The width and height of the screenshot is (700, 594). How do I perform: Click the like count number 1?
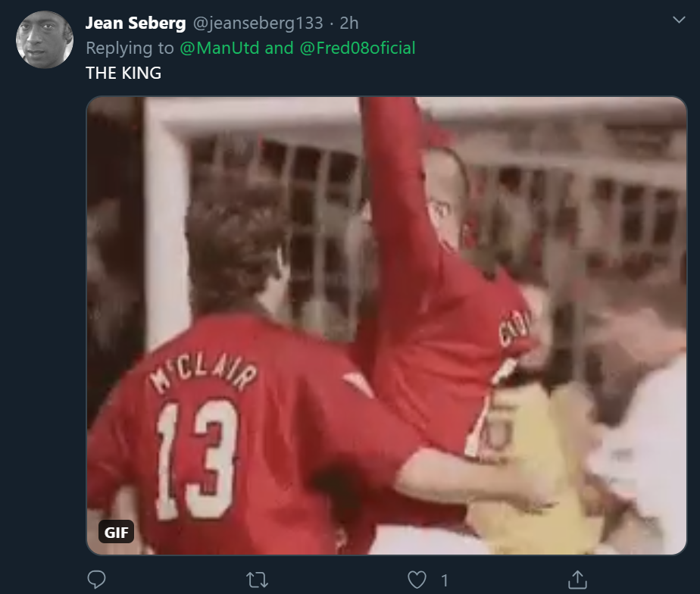(x=444, y=580)
